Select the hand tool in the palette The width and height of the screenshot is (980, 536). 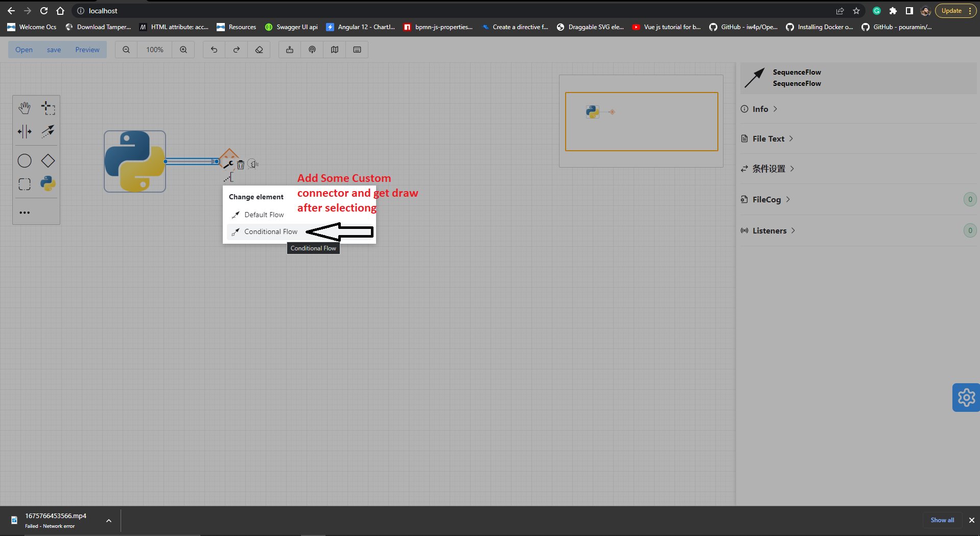24,108
